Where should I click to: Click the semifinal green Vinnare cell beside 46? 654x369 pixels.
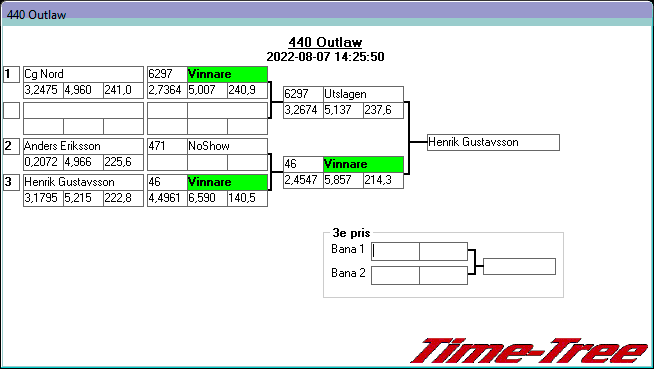pos(363,164)
